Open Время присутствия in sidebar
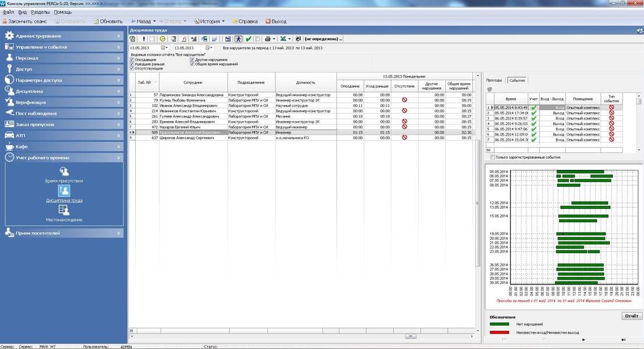The height and width of the screenshot is (349, 644). point(64,173)
